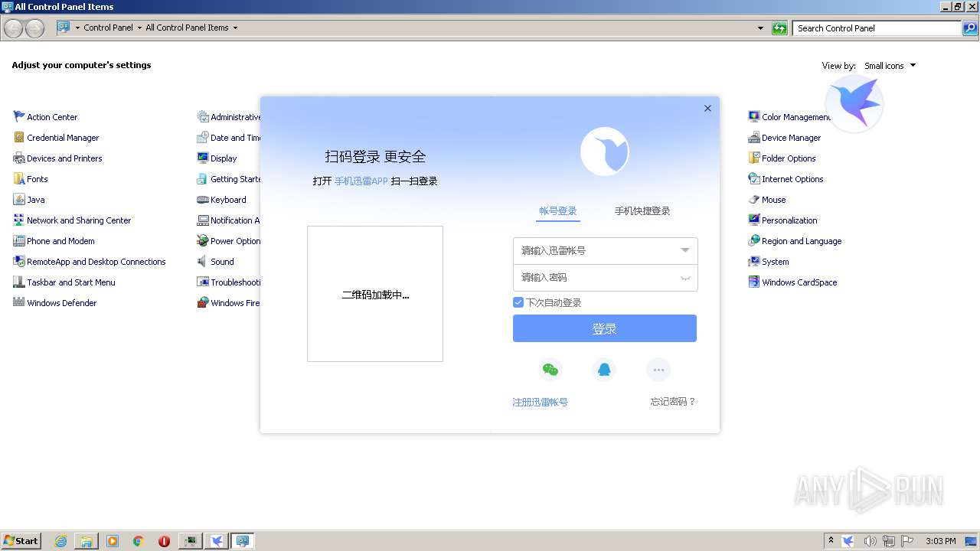This screenshot has width=980, height=551.
Task: Click the Back navigation button
Action: 14,28
